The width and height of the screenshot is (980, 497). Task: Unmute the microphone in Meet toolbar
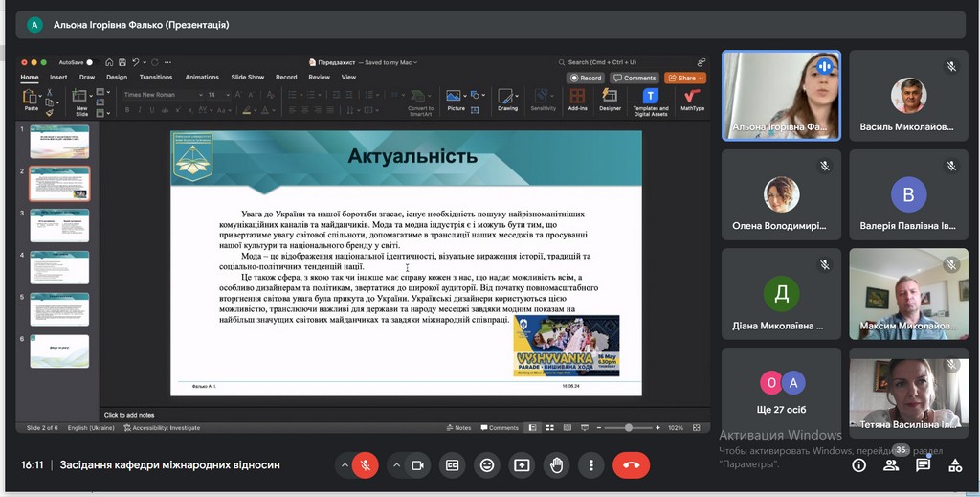click(x=364, y=465)
